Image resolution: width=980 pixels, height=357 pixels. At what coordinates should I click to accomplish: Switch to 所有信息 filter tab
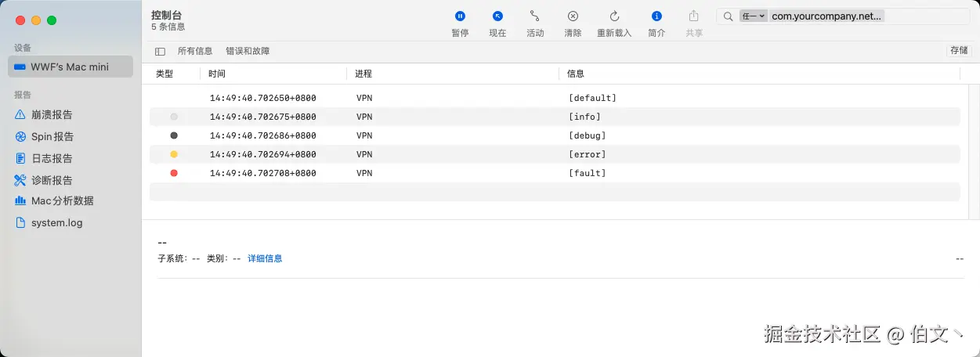coord(195,51)
